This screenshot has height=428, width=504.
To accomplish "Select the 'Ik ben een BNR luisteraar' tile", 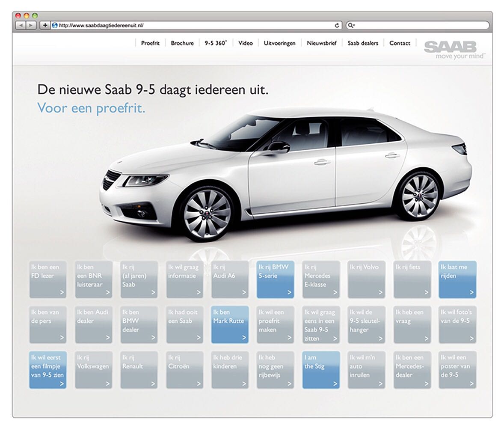I will point(94,279).
